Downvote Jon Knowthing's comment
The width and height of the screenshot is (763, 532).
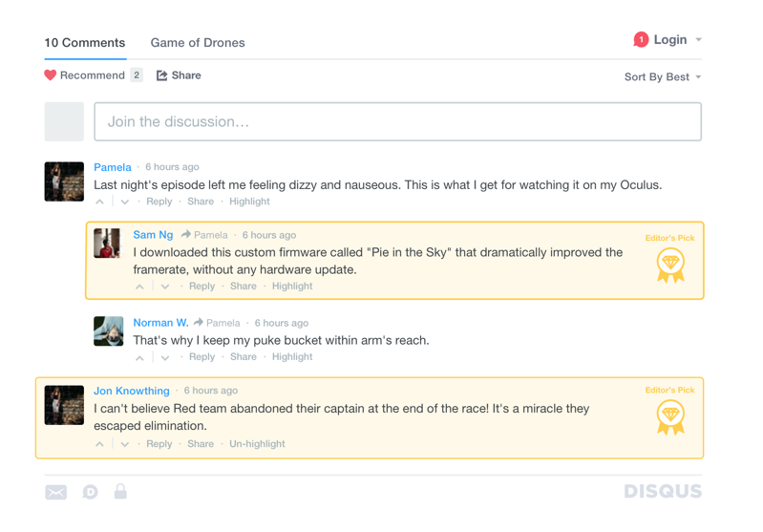124,444
